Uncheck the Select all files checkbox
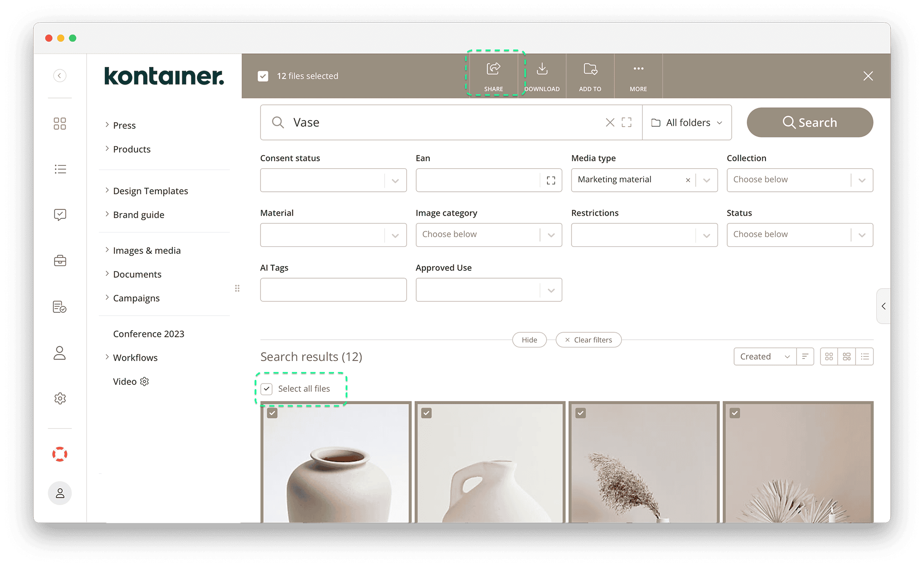Screen dimensions: 924x567 (266, 389)
